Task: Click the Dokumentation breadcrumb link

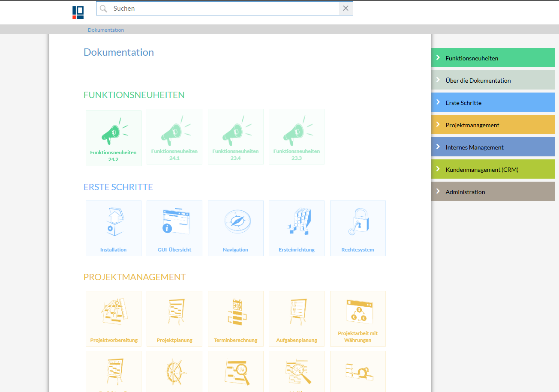Action: coord(106,30)
